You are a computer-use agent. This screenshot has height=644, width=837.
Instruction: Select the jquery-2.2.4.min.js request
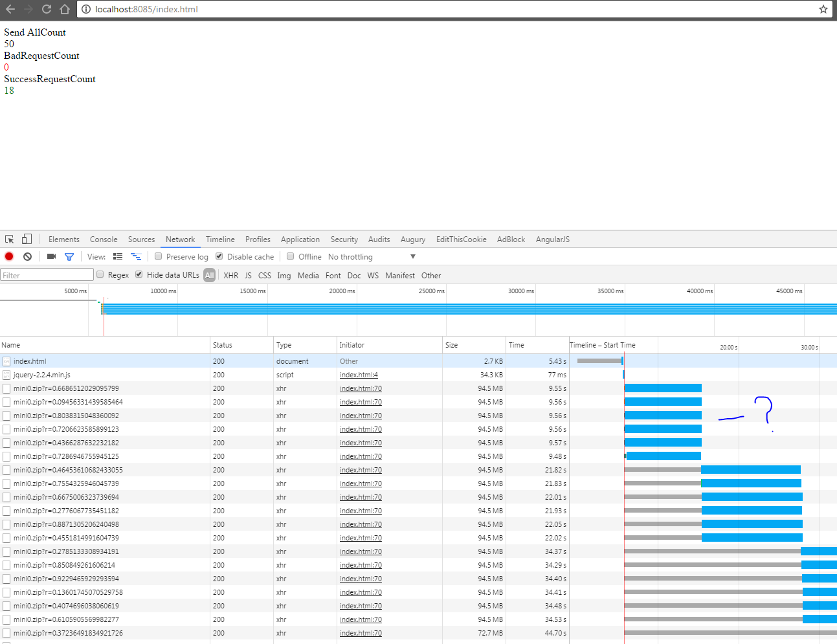(x=42, y=375)
